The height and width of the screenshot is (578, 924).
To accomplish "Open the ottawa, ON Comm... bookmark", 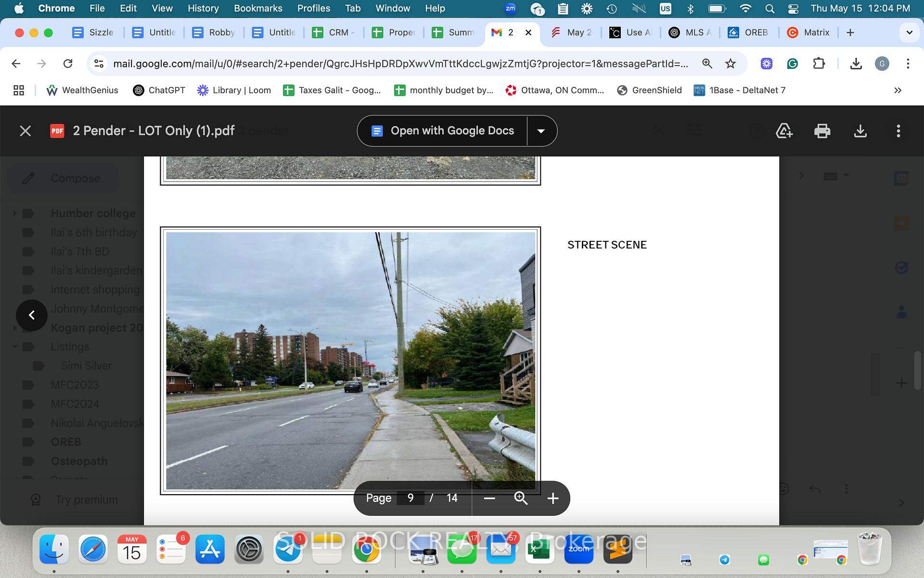I will 554,90.
